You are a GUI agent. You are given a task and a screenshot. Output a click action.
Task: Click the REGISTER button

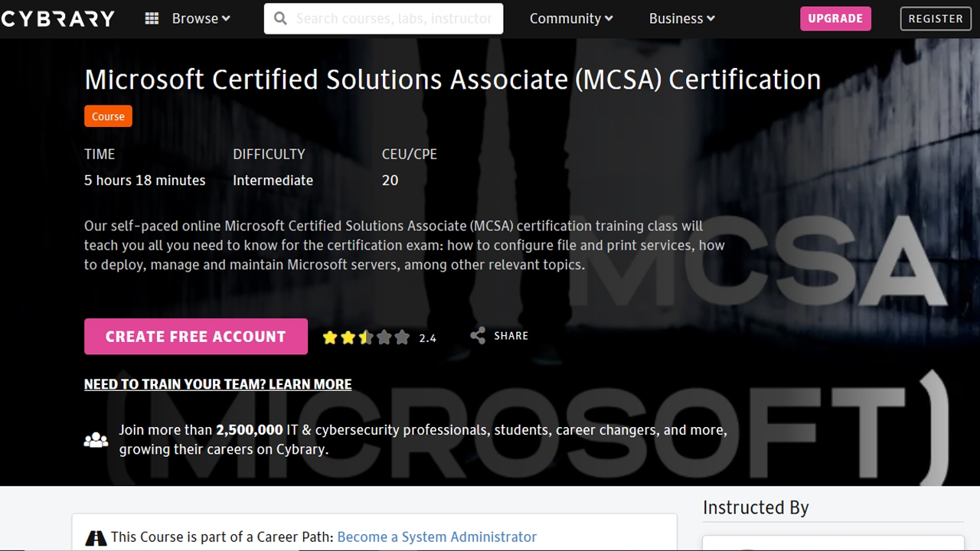pyautogui.click(x=936, y=18)
